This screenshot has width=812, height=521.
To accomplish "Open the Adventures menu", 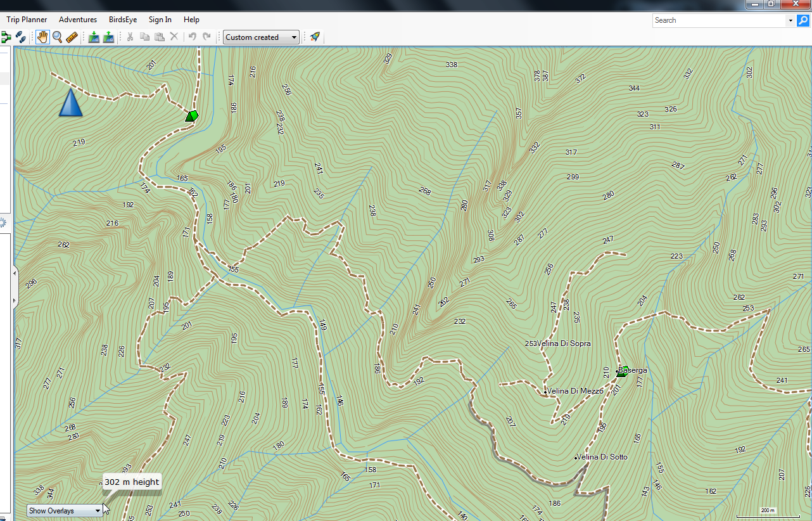I will (77, 20).
